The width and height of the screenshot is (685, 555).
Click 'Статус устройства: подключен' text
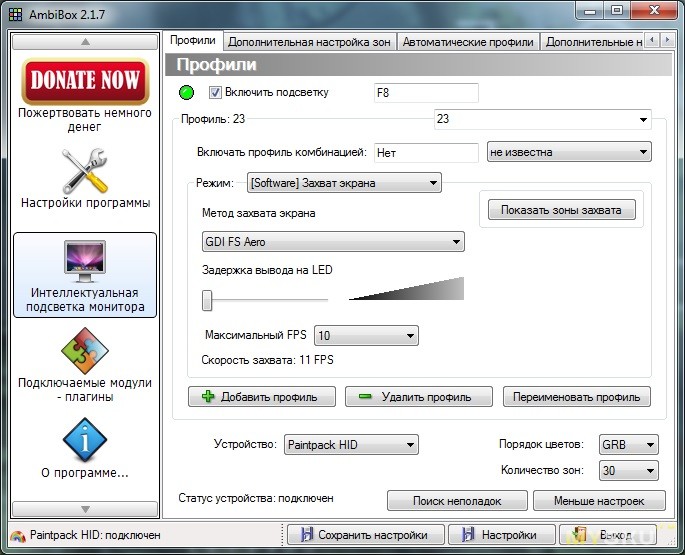coord(256,498)
